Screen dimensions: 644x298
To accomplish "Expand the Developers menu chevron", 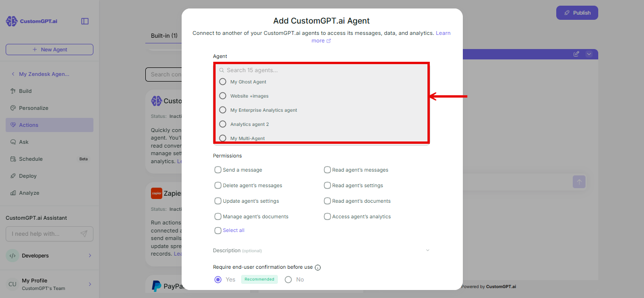I will 90,256.
